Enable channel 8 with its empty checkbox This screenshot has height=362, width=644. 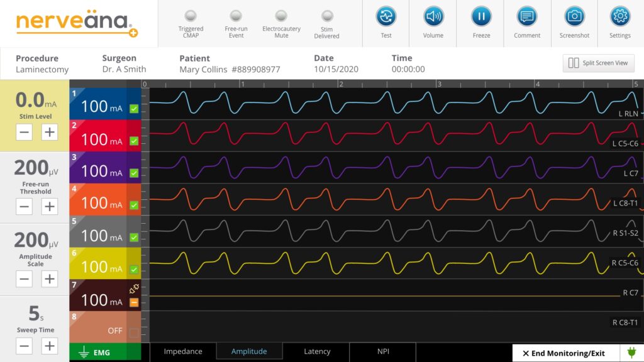tap(134, 332)
